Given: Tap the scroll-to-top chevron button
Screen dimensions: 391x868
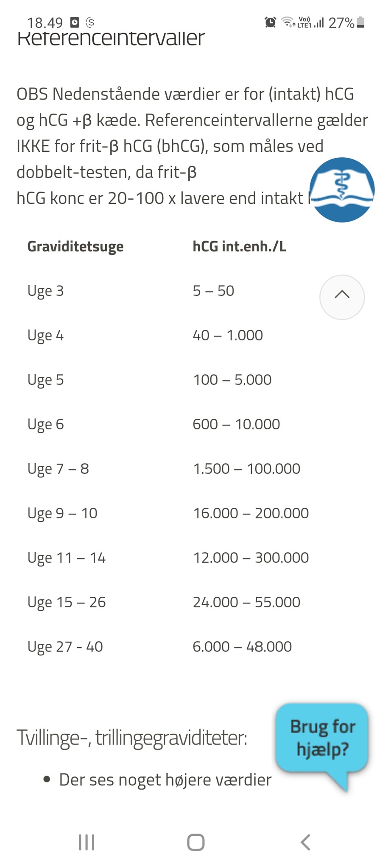Looking at the screenshot, I should pos(342,297).
